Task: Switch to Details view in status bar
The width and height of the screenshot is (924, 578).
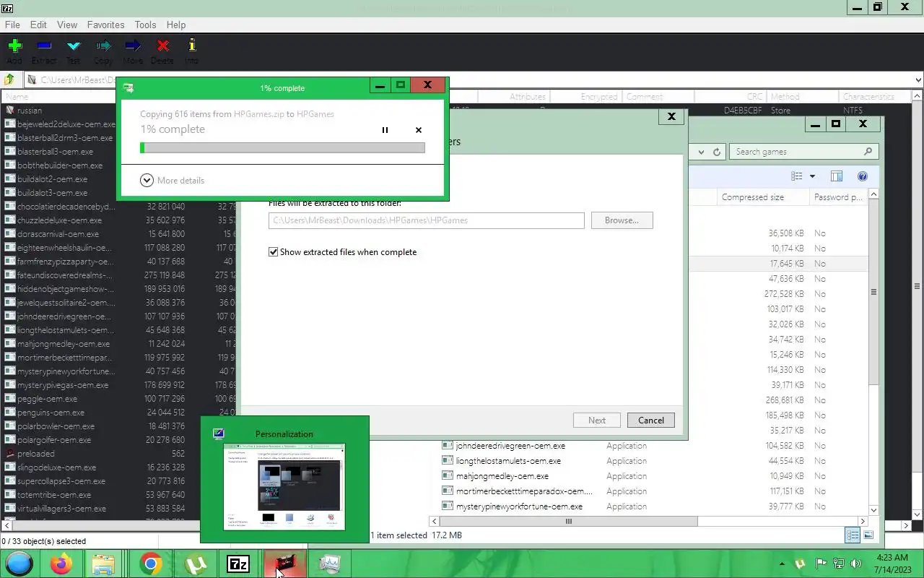Action: pos(853,535)
